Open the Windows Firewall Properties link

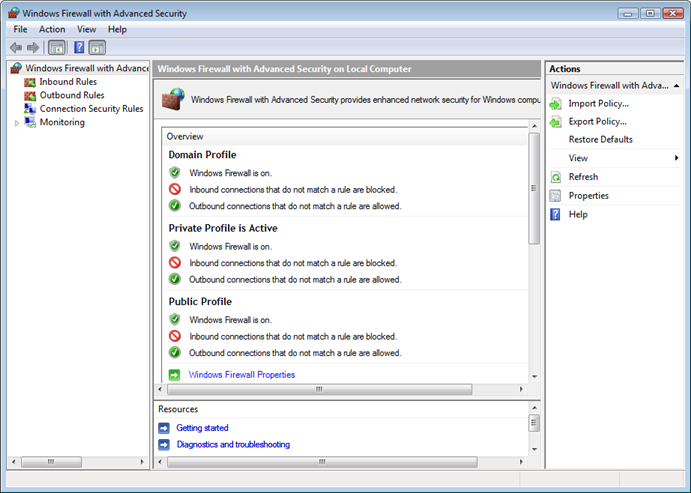click(x=241, y=375)
